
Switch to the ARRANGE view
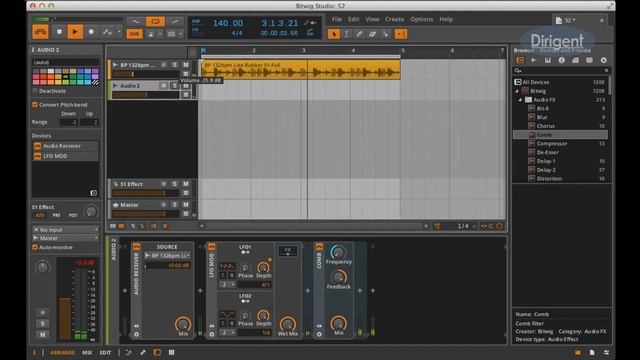pos(62,352)
